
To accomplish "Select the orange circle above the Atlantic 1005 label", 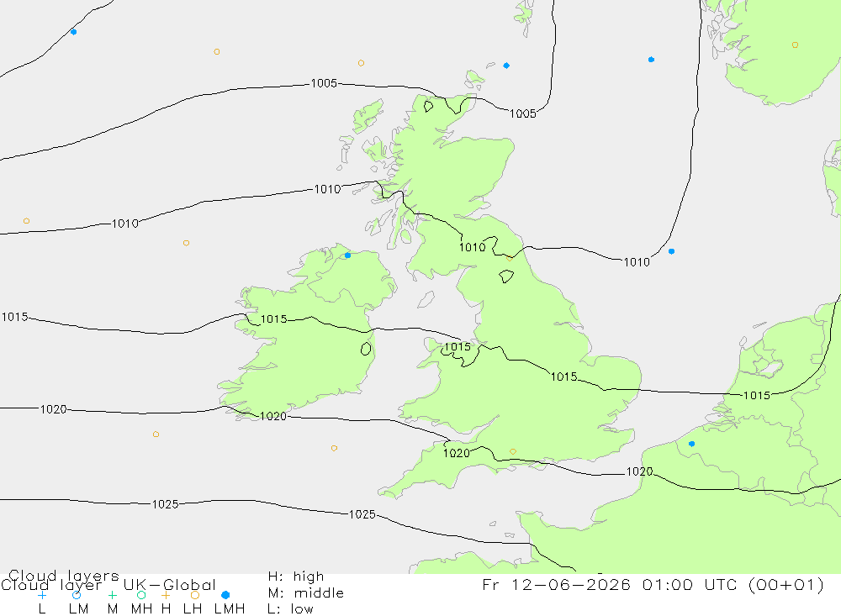I will coord(361,63).
